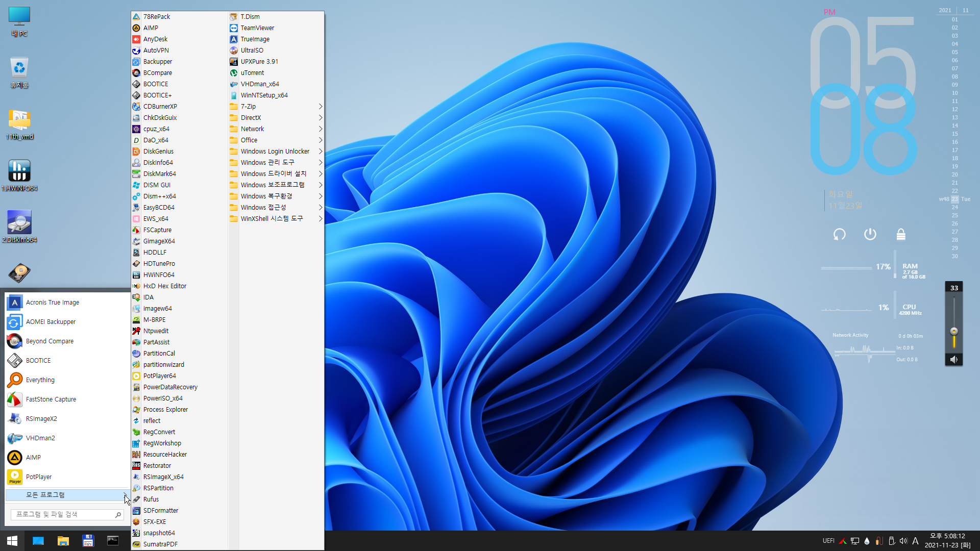The width and height of the screenshot is (980, 551).
Task: Click the Windows Start button
Action: [x=12, y=541]
